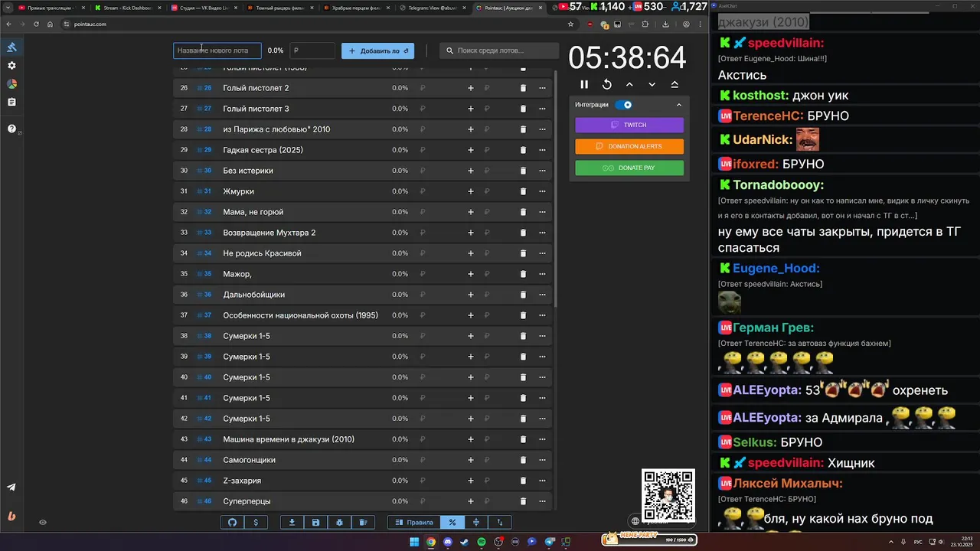This screenshot has width=980, height=551.
Task: Add amount to Голый пистолет 3 with plus
Action: pos(471,109)
